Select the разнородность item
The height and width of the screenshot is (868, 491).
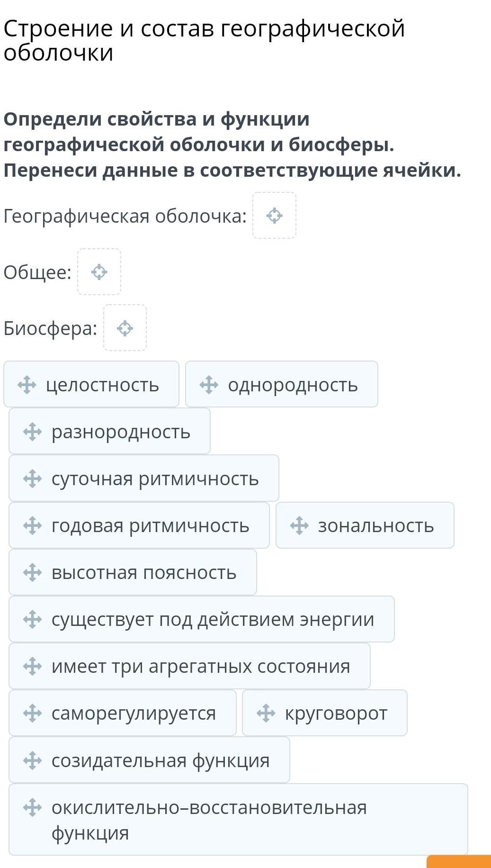[x=109, y=431]
